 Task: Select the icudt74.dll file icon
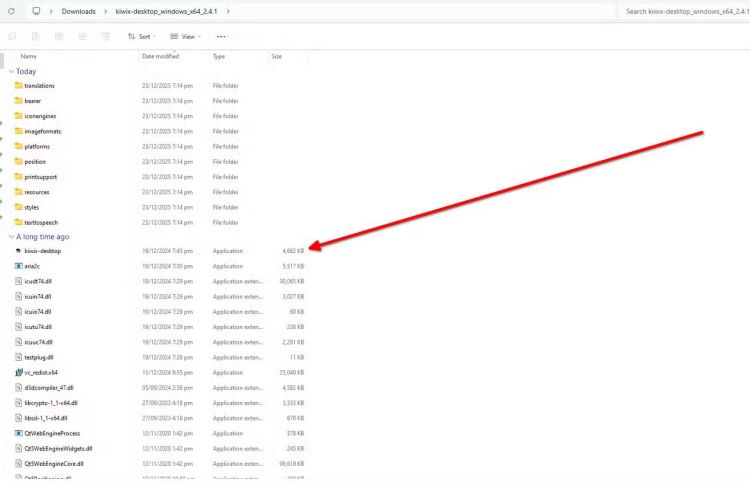point(19,281)
